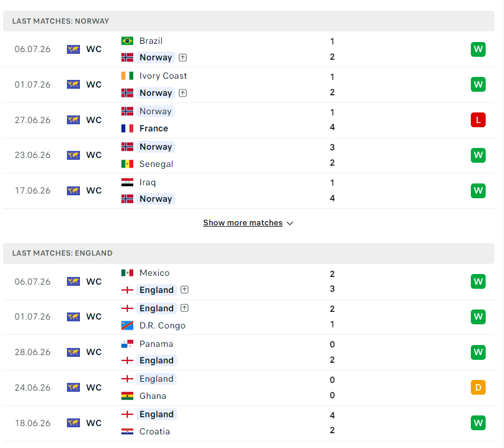Select the France team name
The width and height of the screenshot is (504, 448).
pos(153,128)
